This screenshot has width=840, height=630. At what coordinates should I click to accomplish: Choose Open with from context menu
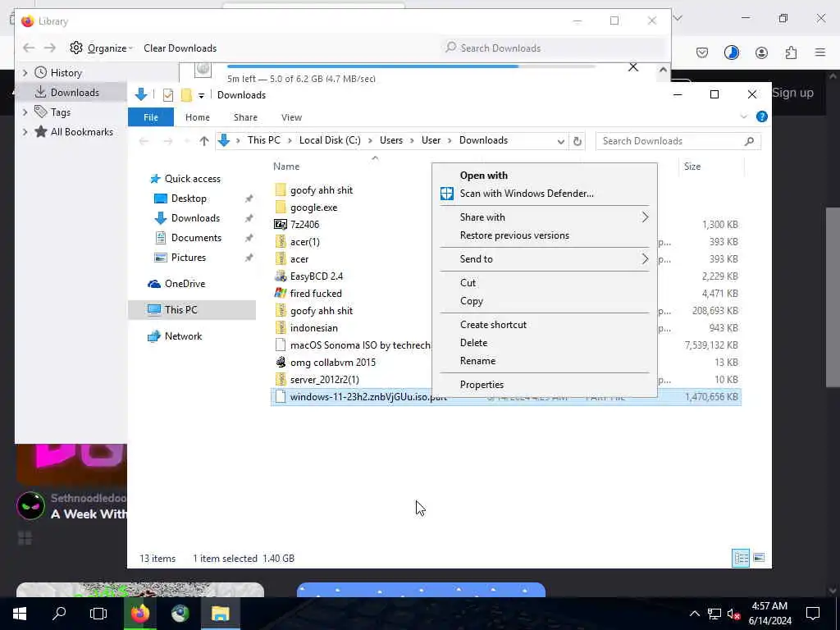pyautogui.click(x=483, y=176)
